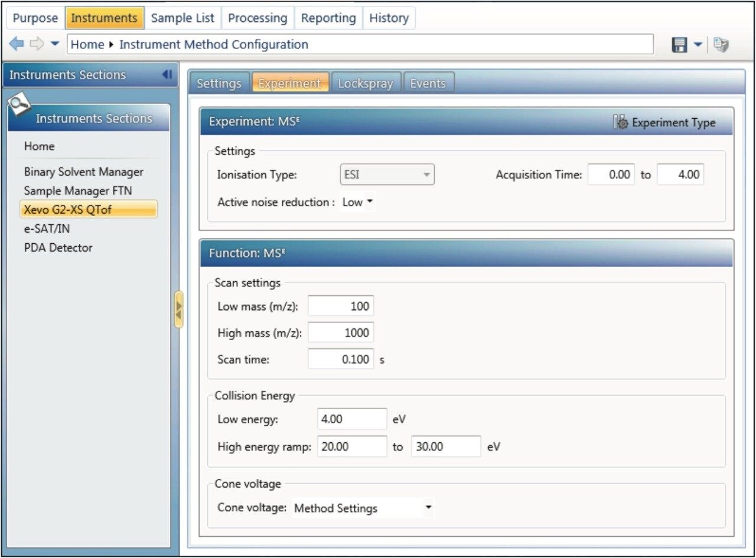This screenshot has height=558, width=756.
Task: Switch to the Lockspray tab
Action: [x=365, y=83]
